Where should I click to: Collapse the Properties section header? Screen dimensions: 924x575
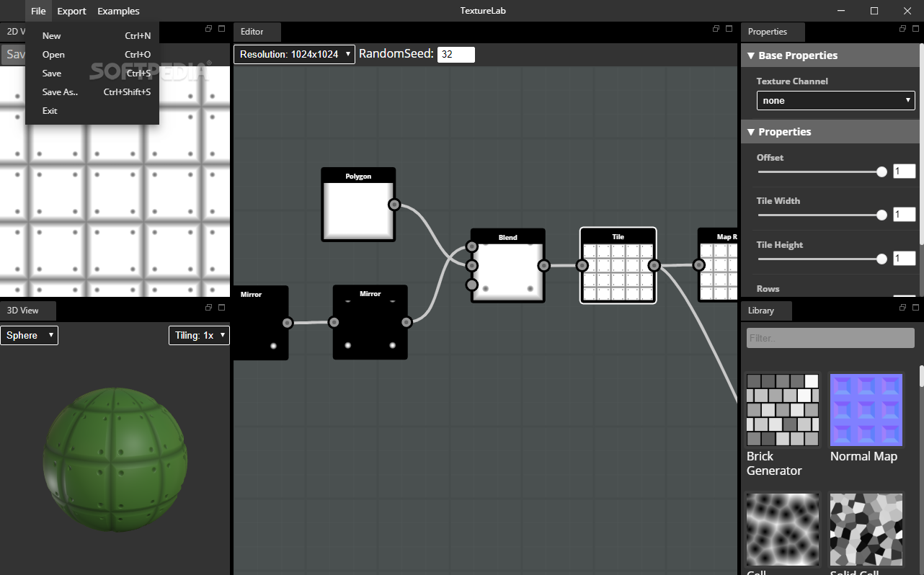pos(832,132)
